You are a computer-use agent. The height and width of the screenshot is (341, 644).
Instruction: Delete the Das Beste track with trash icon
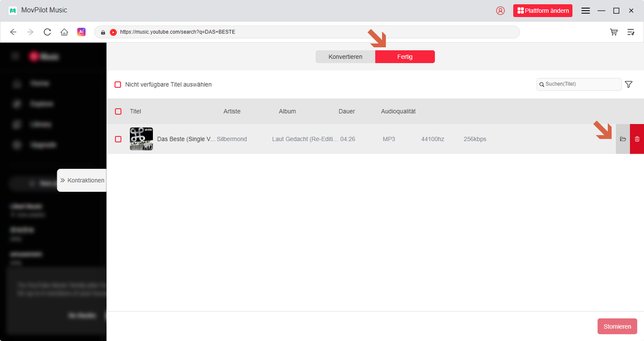pyautogui.click(x=637, y=139)
